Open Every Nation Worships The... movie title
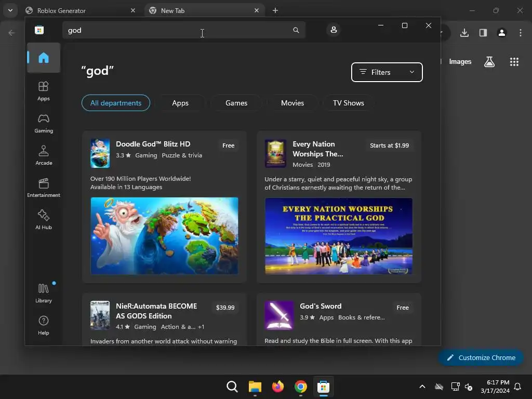Viewport: 532px width, 399px height. 318,149
